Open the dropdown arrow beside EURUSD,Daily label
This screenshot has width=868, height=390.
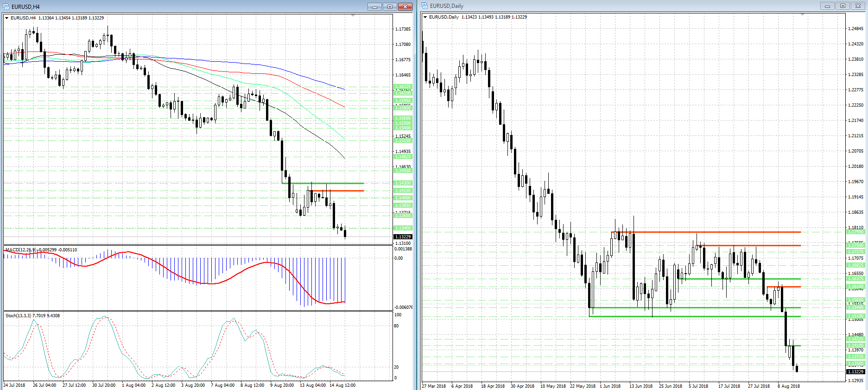coord(425,17)
